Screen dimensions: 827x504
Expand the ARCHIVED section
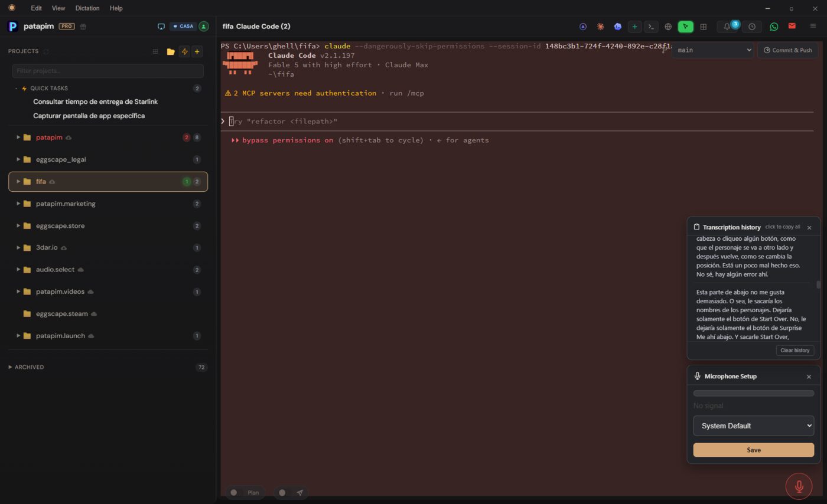coord(10,367)
